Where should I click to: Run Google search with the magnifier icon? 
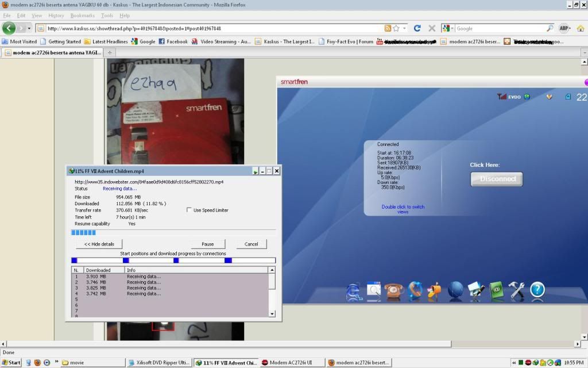pyautogui.click(x=550, y=28)
